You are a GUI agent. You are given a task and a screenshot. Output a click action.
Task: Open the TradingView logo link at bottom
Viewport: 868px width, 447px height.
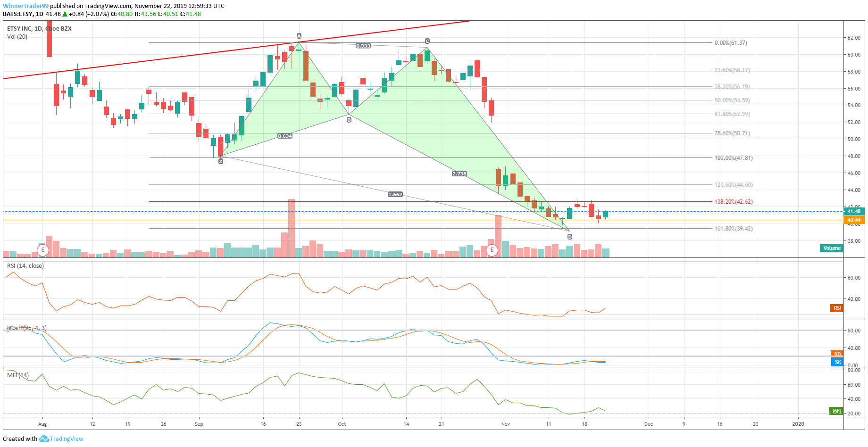(x=61, y=439)
